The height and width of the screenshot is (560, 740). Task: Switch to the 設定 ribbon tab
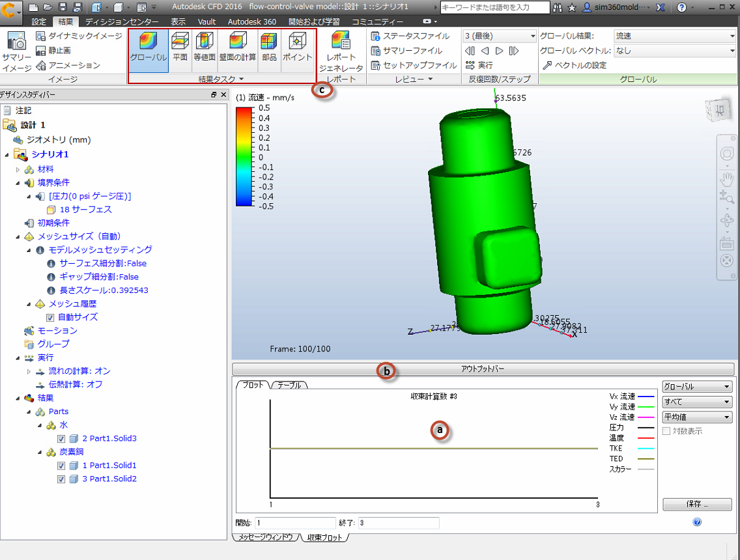point(38,21)
